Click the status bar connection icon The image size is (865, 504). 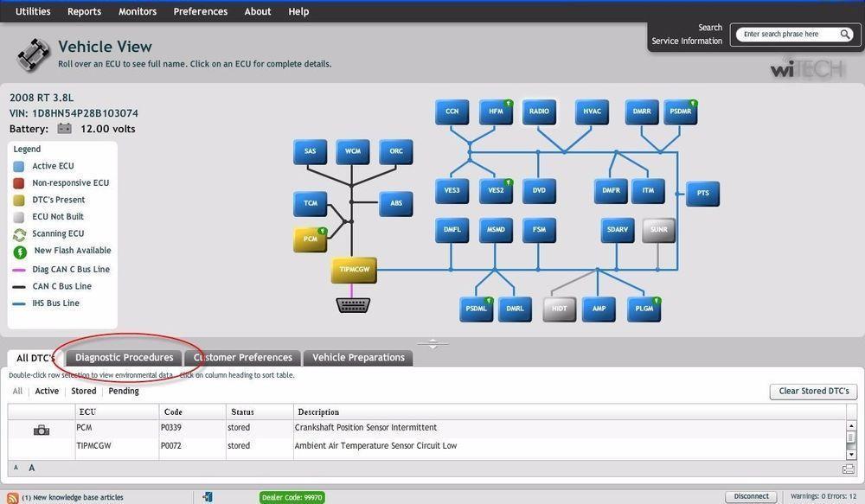coord(208,497)
